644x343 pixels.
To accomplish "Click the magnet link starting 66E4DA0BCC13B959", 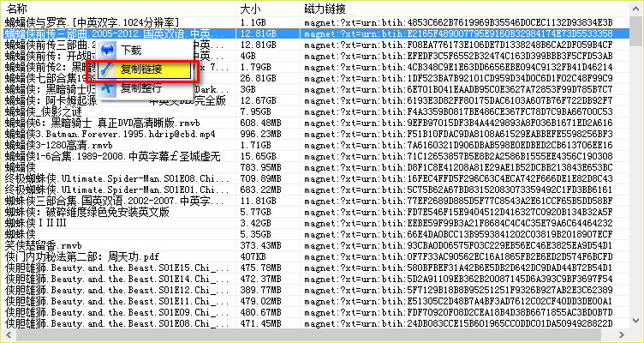I will [x=459, y=234].
